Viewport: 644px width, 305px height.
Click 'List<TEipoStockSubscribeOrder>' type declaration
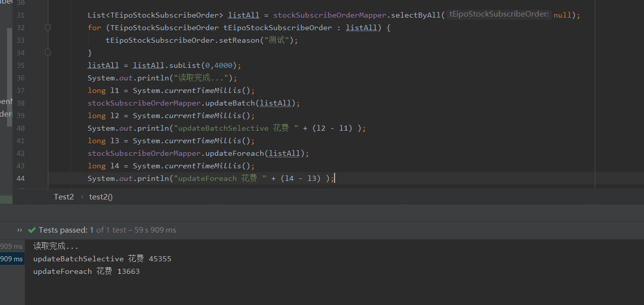155,15
